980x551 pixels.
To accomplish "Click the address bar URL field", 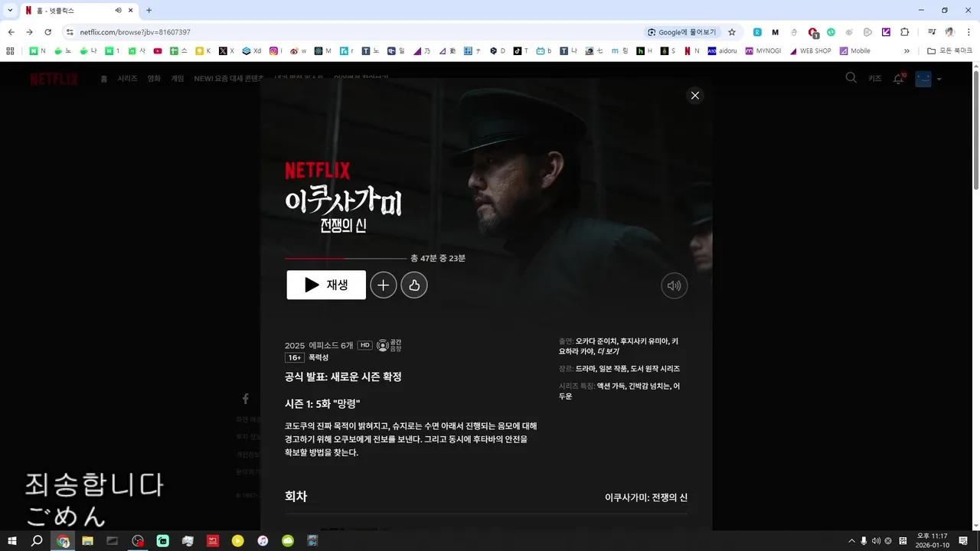I will pos(352,32).
